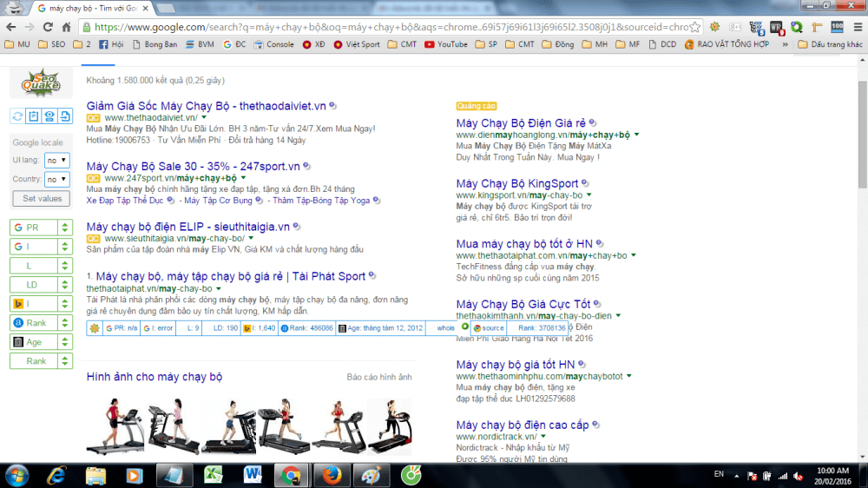
Task: Open Excel from the taskbar
Action: (x=213, y=475)
